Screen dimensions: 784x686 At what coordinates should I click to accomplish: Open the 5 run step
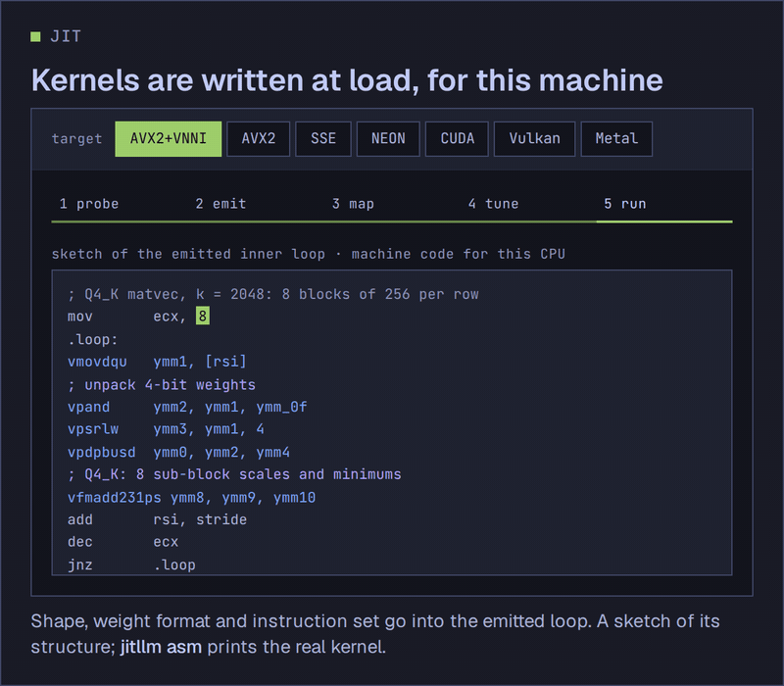point(625,204)
